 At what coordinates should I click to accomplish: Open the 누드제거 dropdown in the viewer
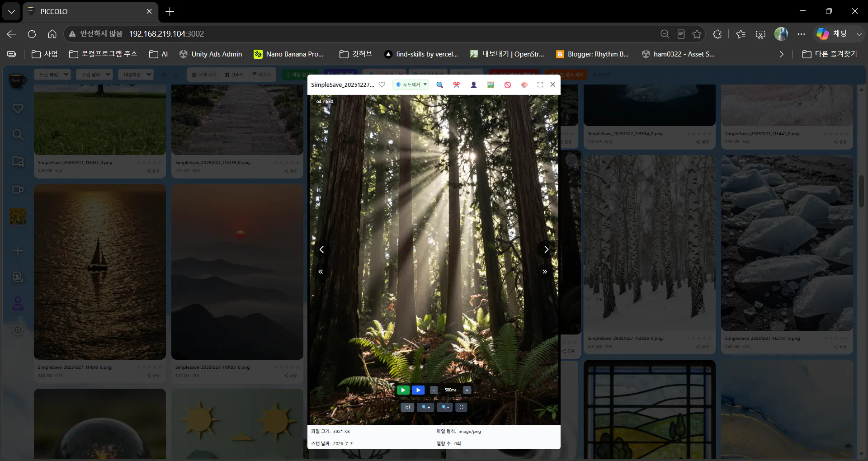pyautogui.click(x=411, y=85)
